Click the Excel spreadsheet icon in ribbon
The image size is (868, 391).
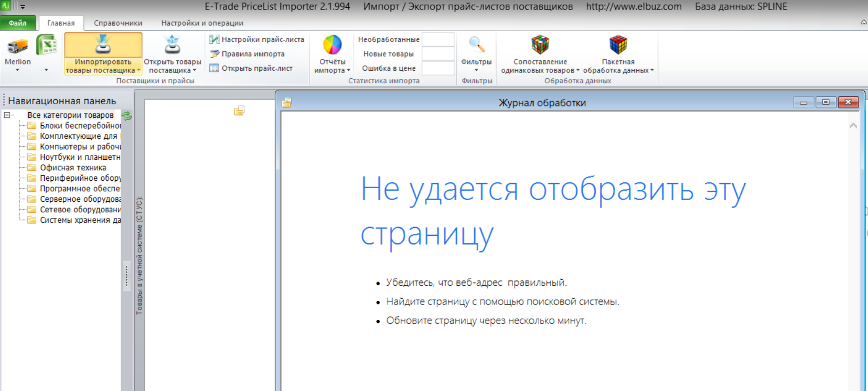(x=46, y=46)
